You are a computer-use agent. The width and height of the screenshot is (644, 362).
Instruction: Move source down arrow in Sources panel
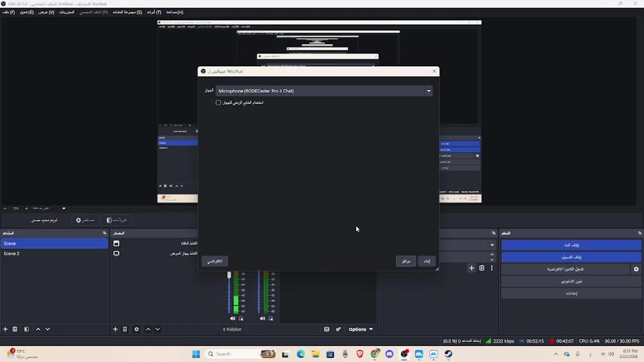pyautogui.click(x=157, y=329)
